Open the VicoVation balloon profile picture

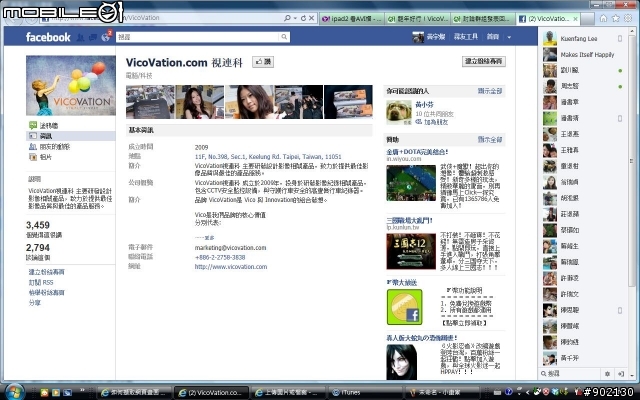[71, 86]
